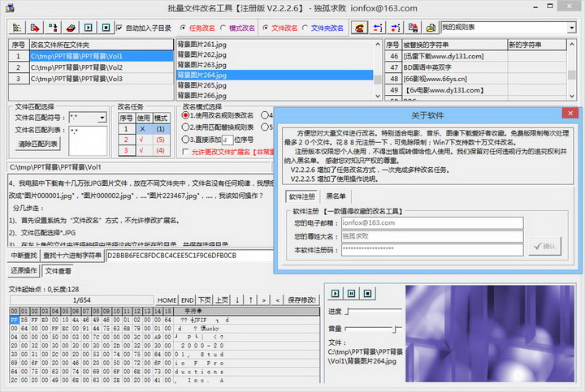Screen dimensions: 585x392
Task: Toggle the 自动加入子目录 checkbox
Action: [119, 28]
